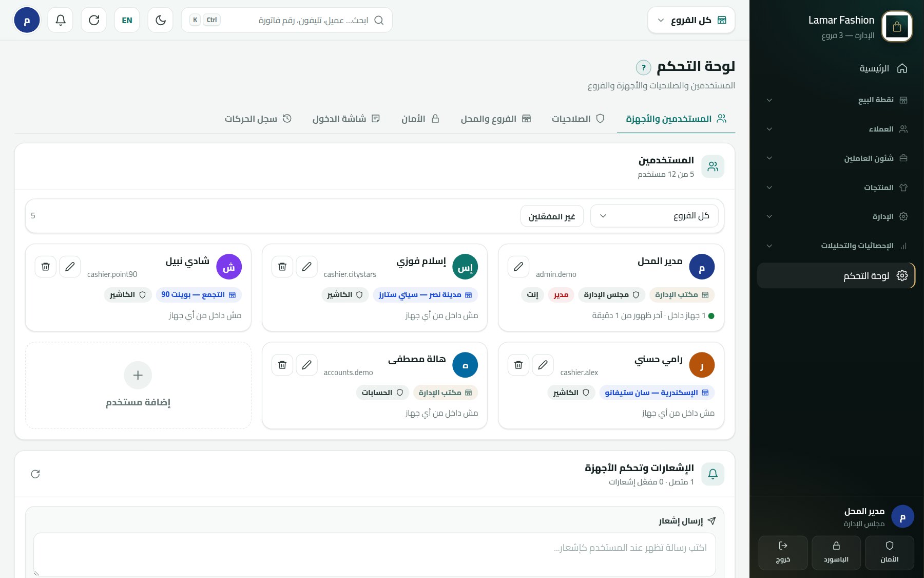Toggle the غير المفعّلين filter
924x578 pixels.
coord(552,216)
